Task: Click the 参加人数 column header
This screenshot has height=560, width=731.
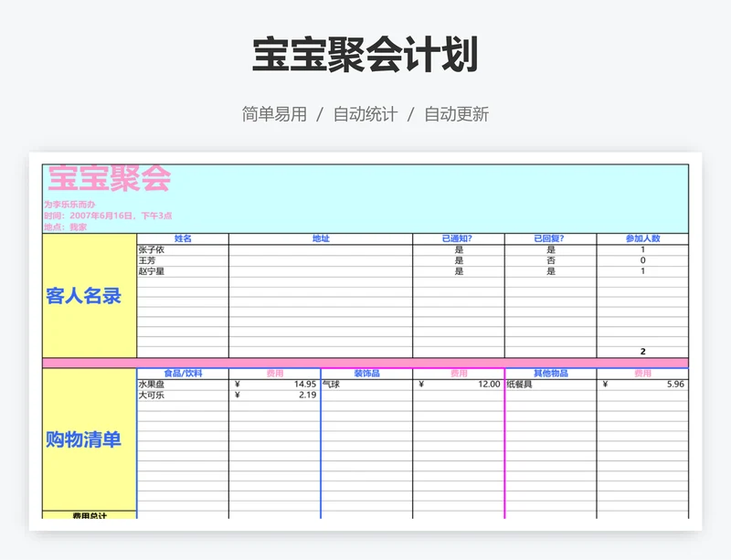Action: tap(642, 238)
